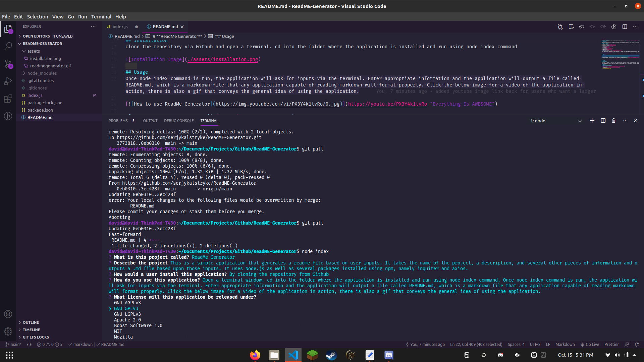Screen dimensions: 644x362
Task: Split the terminal panel
Action: point(603,121)
